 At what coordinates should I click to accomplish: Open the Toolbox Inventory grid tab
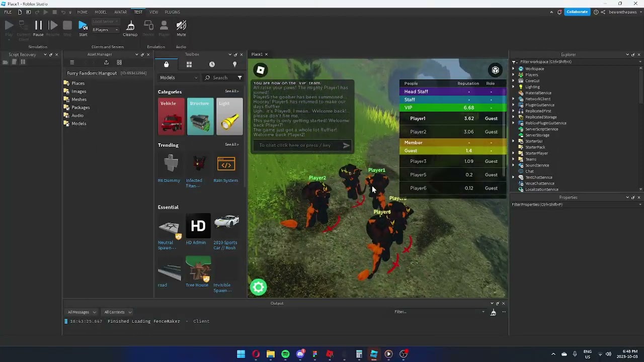point(189,64)
